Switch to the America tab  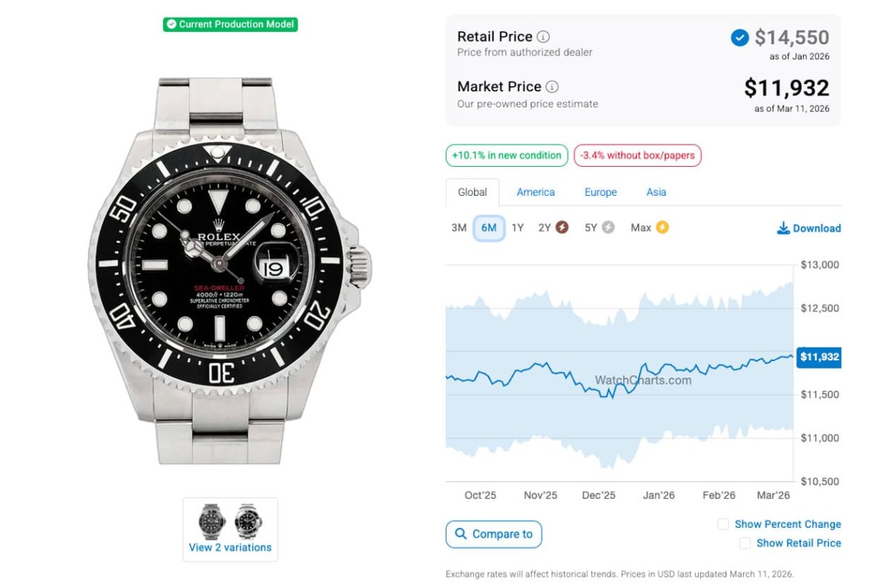535,192
